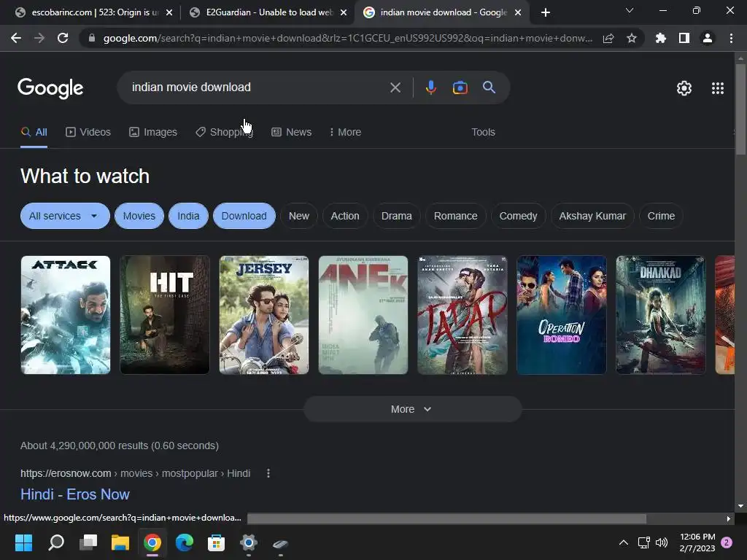Open options for Eros Now result
Image resolution: width=747 pixels, height=560 pixels.
click(x=268, y=473)
